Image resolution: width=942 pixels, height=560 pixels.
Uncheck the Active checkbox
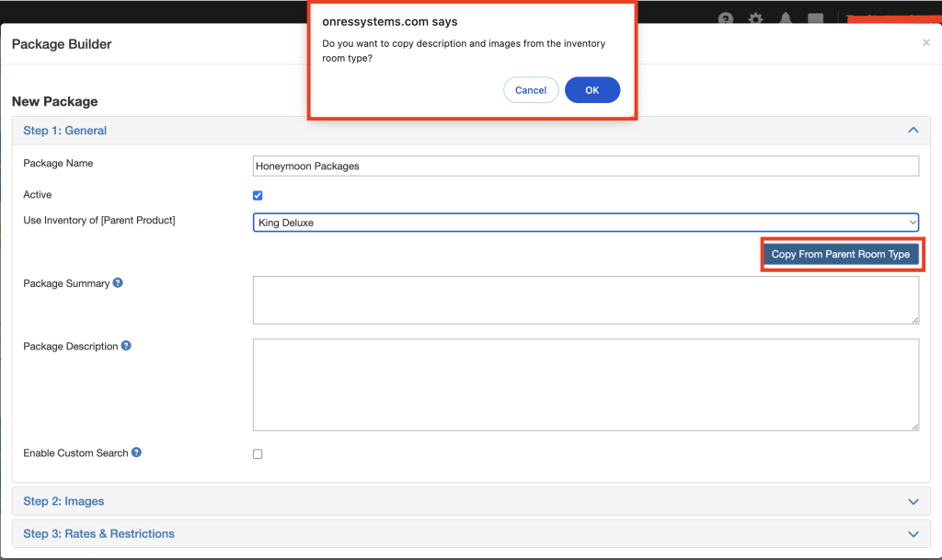coord(258,195)
